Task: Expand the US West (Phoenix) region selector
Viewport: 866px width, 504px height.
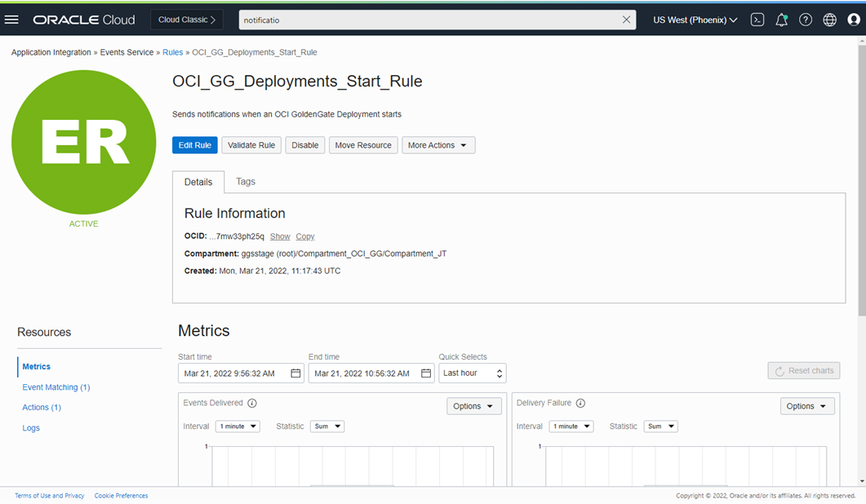Action: [695, 20]
